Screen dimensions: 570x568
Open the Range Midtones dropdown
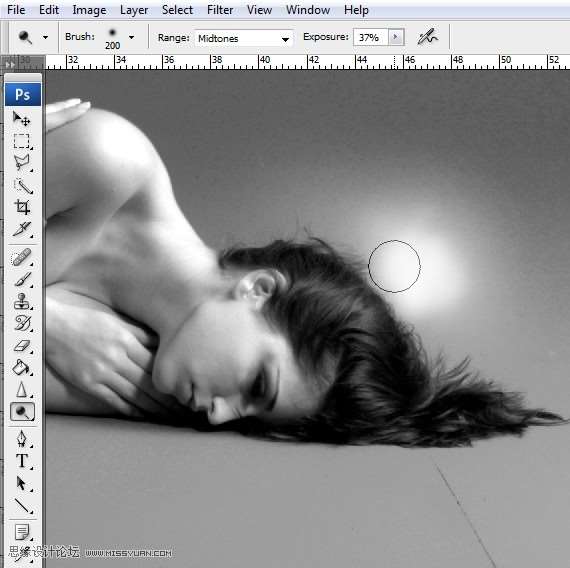[244, 38]
